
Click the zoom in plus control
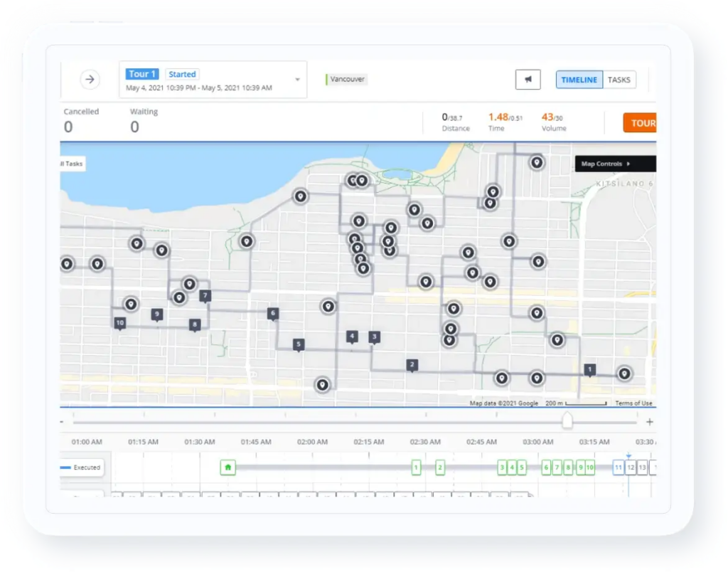pyautogui.click(x=649, y=421)
